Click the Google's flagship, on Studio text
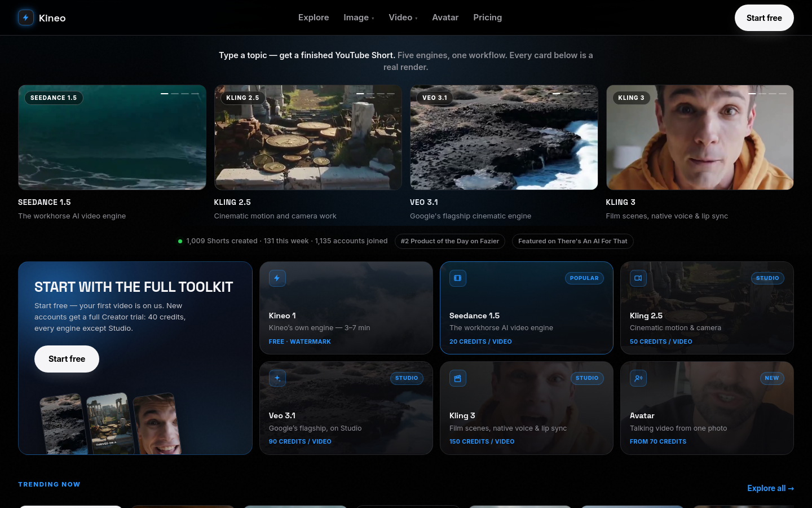 click(315, 428)
